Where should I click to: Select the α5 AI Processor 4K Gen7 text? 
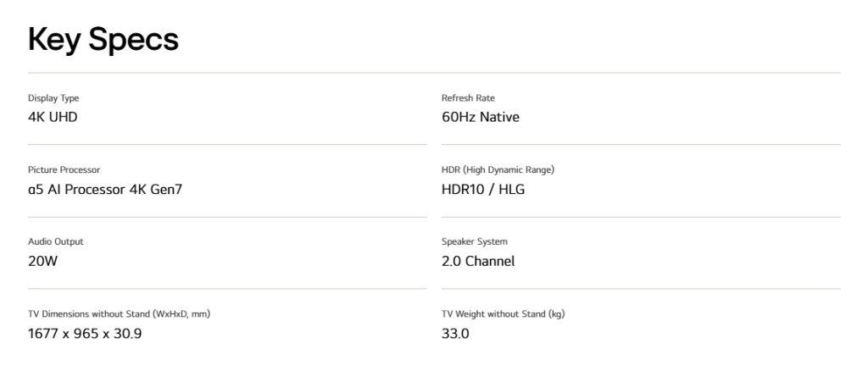point(105,189)
